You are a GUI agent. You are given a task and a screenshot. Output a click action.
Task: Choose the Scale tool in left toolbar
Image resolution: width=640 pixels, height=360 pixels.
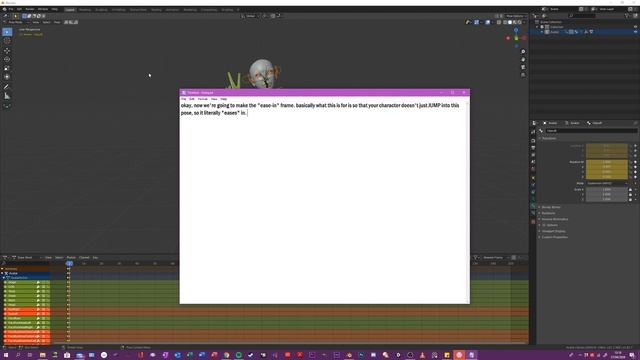coord(7,68)
